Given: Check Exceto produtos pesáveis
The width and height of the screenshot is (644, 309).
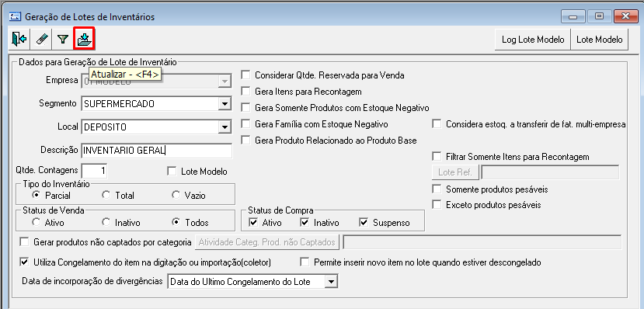Looking at the screenshot, I should [x=437, y=204].
